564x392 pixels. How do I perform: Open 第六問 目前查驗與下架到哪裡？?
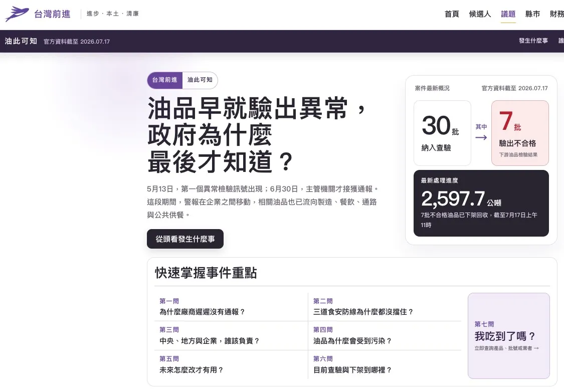[385, 364]
